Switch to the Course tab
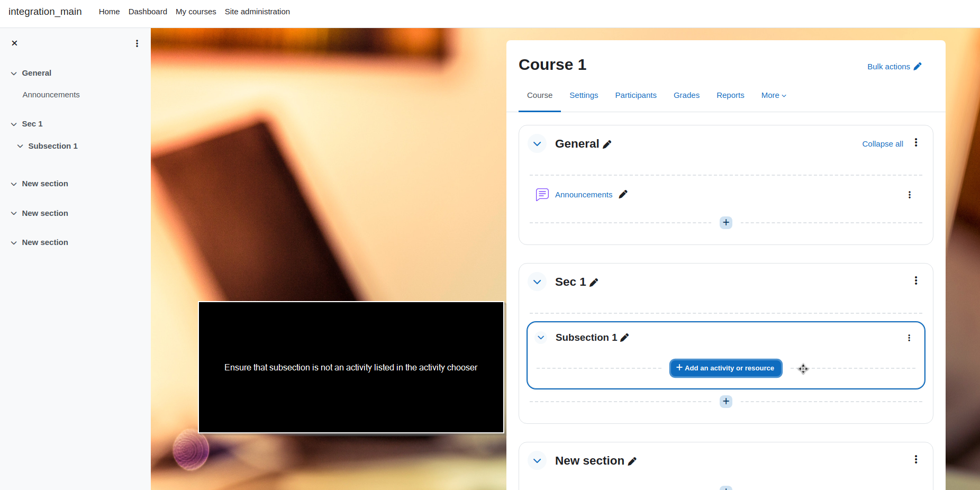 coord(540,95)
